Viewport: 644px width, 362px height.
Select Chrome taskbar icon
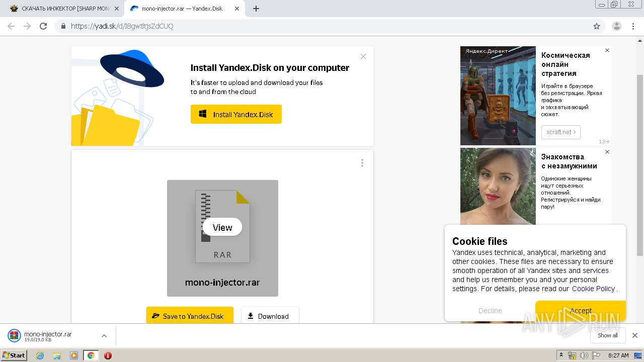(x=91, y=355)
